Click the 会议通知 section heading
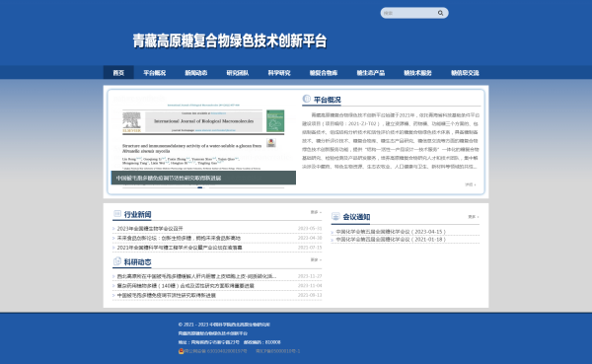The width and height of the screenshot is (592, 364). 356,217
